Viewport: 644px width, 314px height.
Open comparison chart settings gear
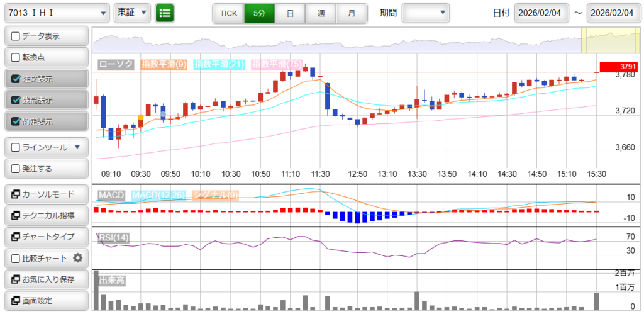coord(78,257)
